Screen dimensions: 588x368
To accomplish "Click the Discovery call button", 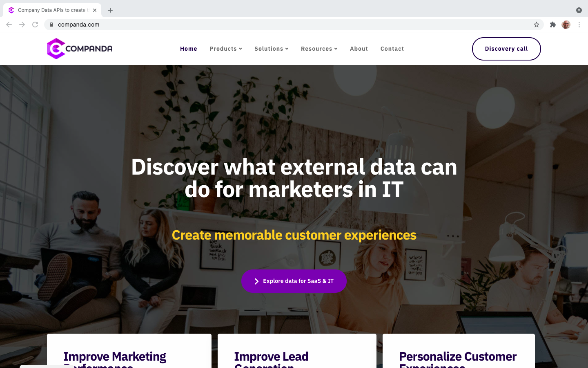I will click(506, 49).
